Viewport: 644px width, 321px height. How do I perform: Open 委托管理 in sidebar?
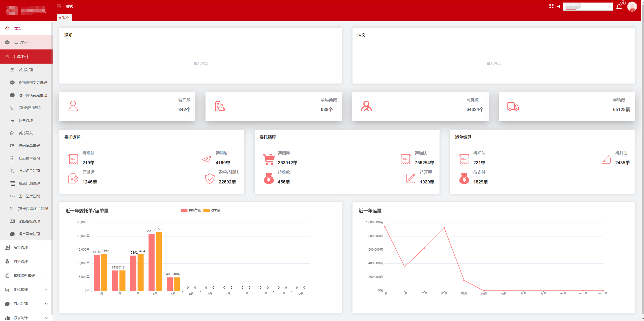pyautogui.click(x=26, y=70)
